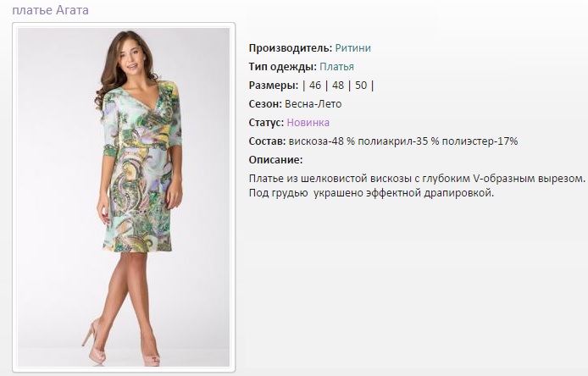Select size 48
Viewport: 588px width, 376px height.
pos(338,86)
